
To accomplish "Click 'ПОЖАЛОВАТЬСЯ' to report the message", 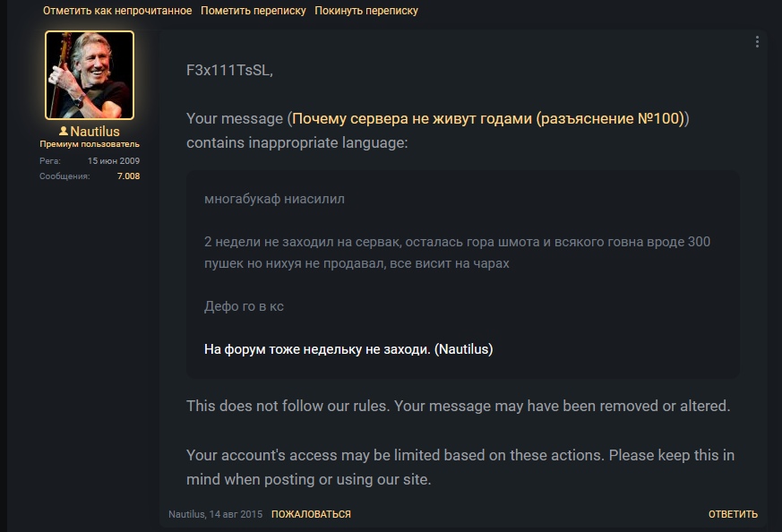I will tap(311, 514).
